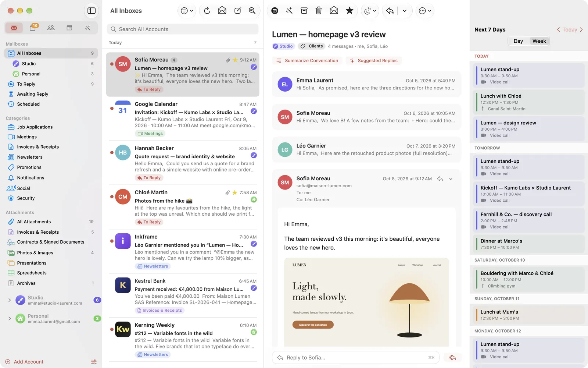Click the purple Studio tag on the conversation
Image resolution: width=588 pixels, height=368 pixels.
[x=283, y=46]
